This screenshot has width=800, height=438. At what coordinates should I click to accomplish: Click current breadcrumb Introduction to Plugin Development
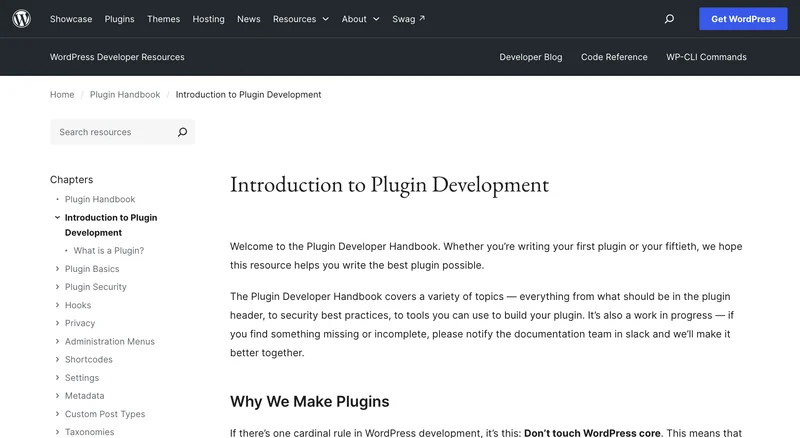coord(248,94)
